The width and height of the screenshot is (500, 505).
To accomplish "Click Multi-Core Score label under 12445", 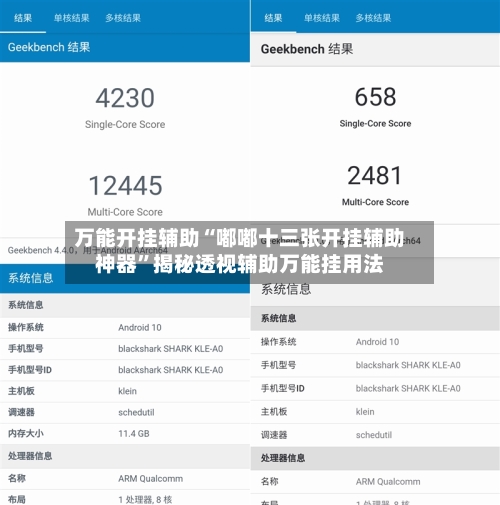I will (125, 212).
